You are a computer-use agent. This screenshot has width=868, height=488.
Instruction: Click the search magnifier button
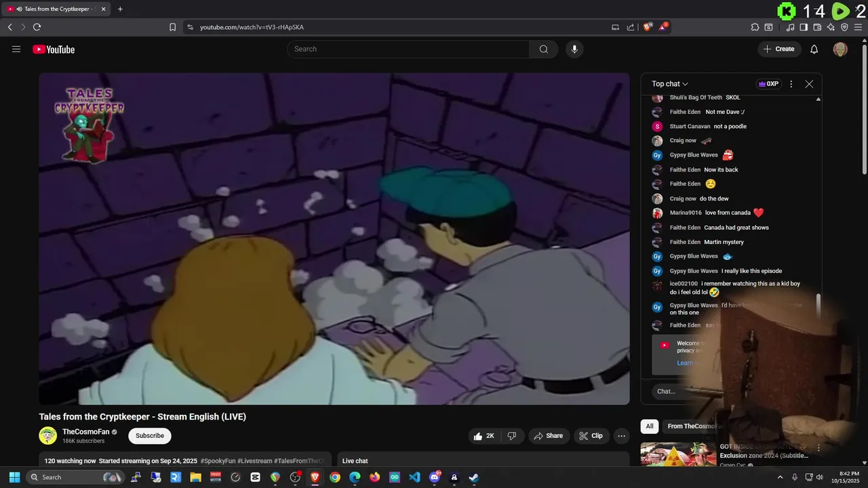point(544,49)
